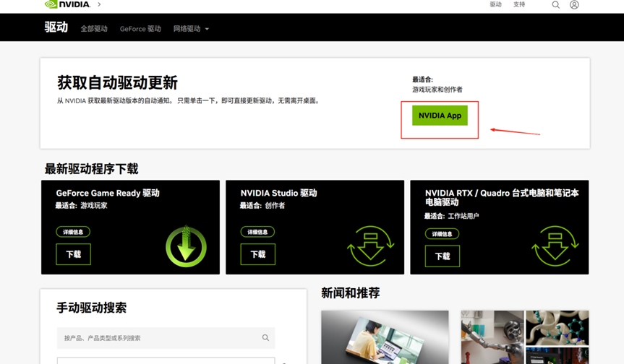Open the news thumbnail with the robot and molecules

coord(525,337)
